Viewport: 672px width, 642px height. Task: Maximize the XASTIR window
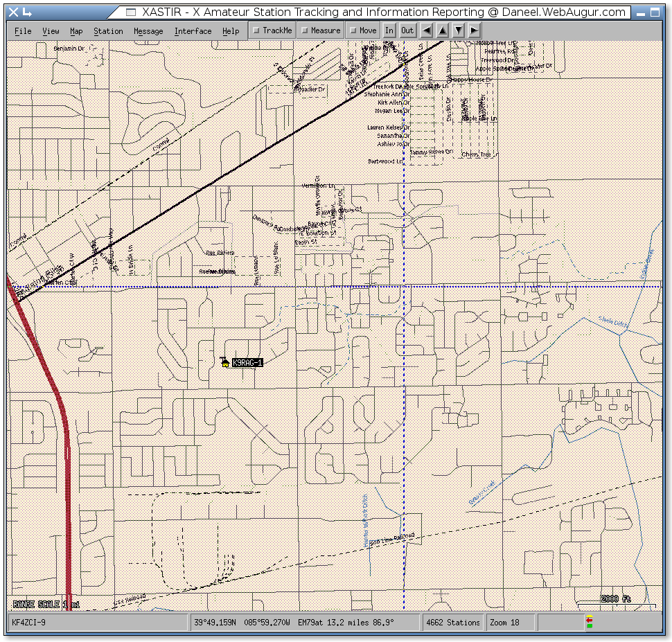pyautogui.click(x=655, y=12)
